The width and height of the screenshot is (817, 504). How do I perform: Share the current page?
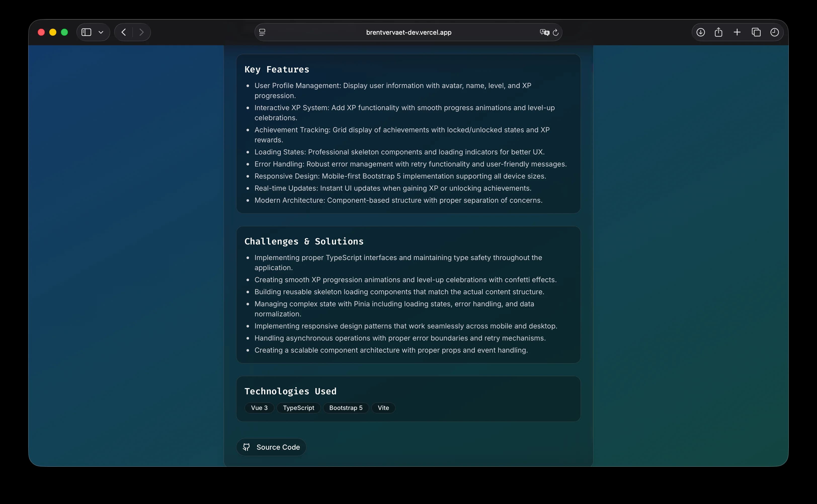718,32
